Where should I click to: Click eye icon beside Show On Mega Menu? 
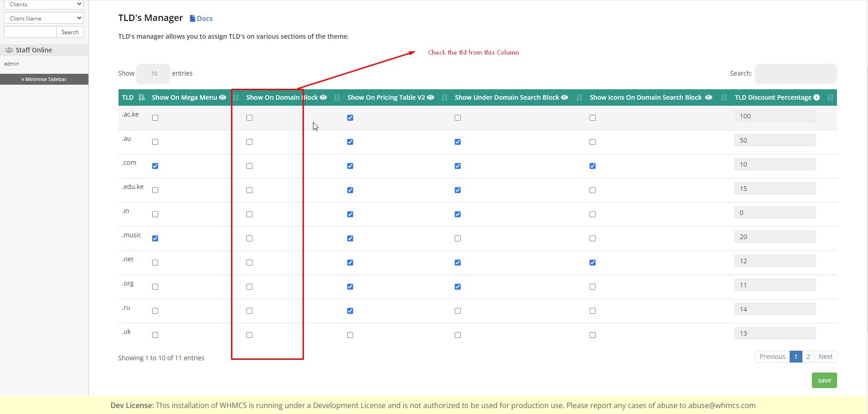tap(222, 97)
